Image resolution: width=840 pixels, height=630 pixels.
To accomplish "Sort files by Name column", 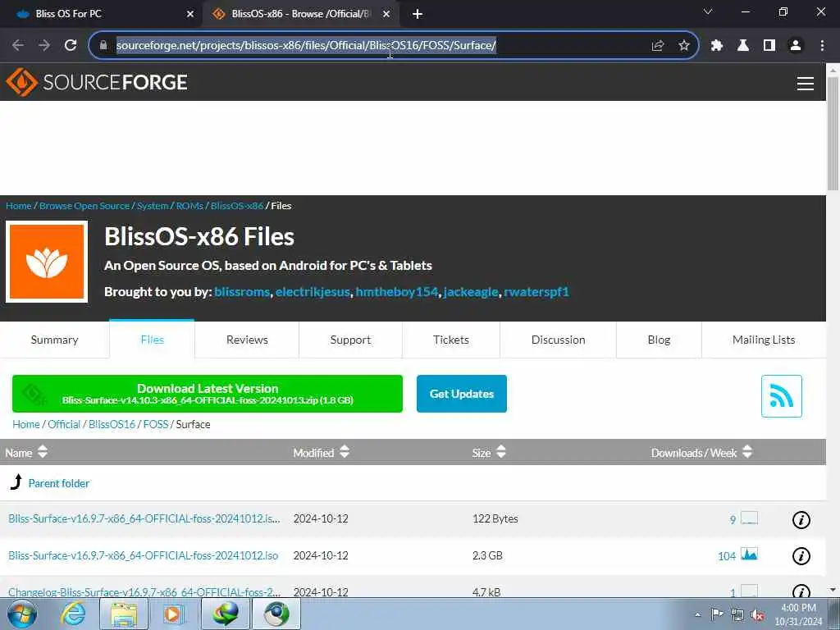I will (x=27, y=453).
